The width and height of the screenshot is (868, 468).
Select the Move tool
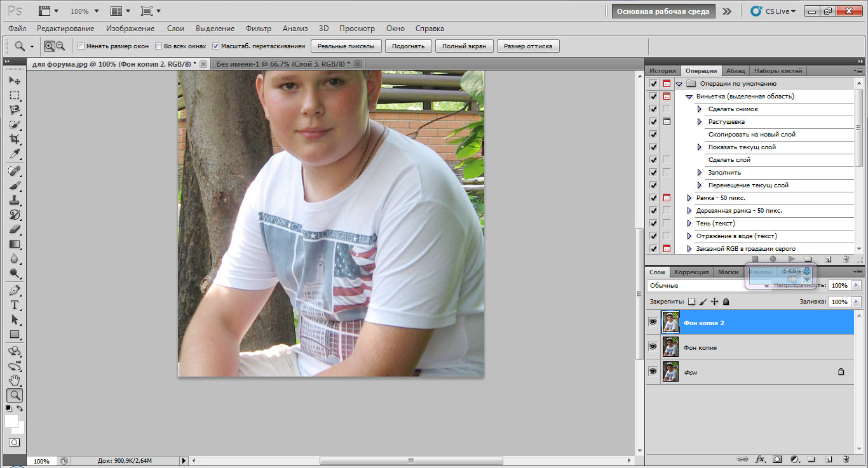(x=15, y=81)
